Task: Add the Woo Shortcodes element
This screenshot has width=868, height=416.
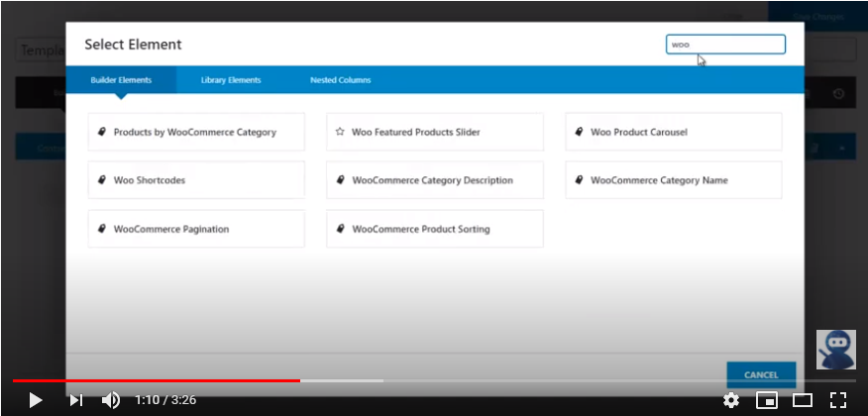Action: point(196,180)
